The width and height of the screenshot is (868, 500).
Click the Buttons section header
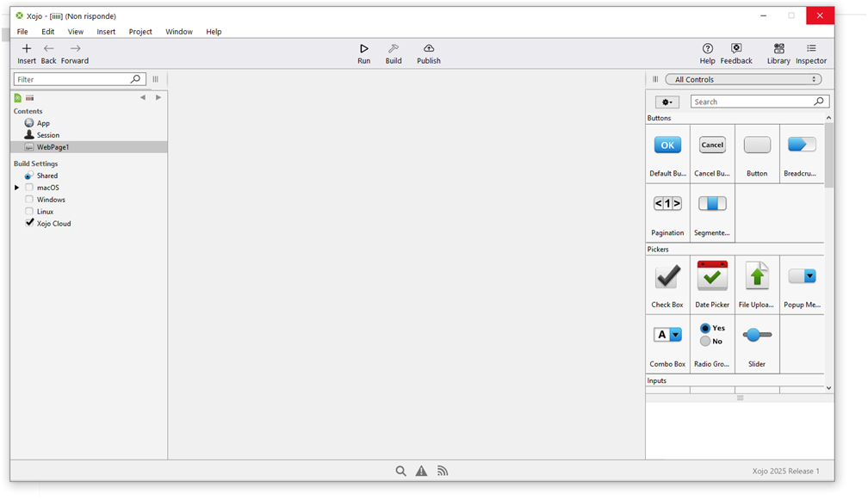click(659, 118)
